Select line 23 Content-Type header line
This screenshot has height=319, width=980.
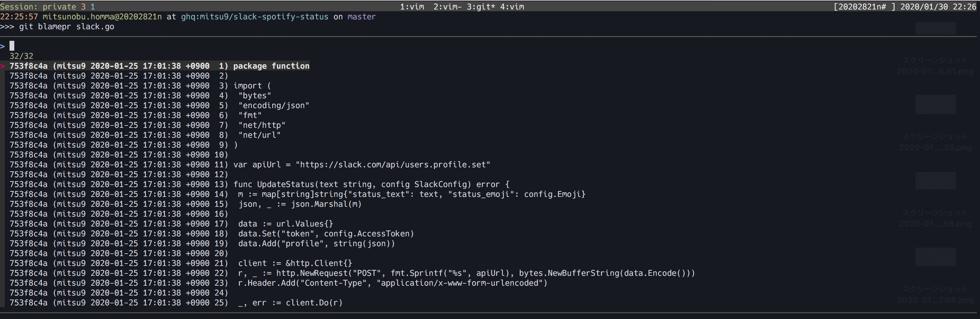tap(278, 283)
